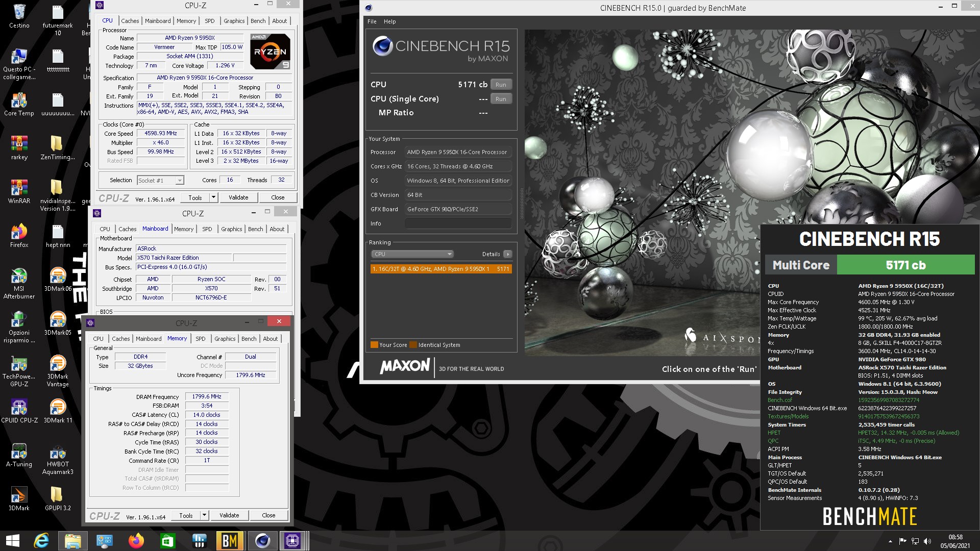
Task: Switch to BenchMate in the taskbar
Action: pos(230,541)
